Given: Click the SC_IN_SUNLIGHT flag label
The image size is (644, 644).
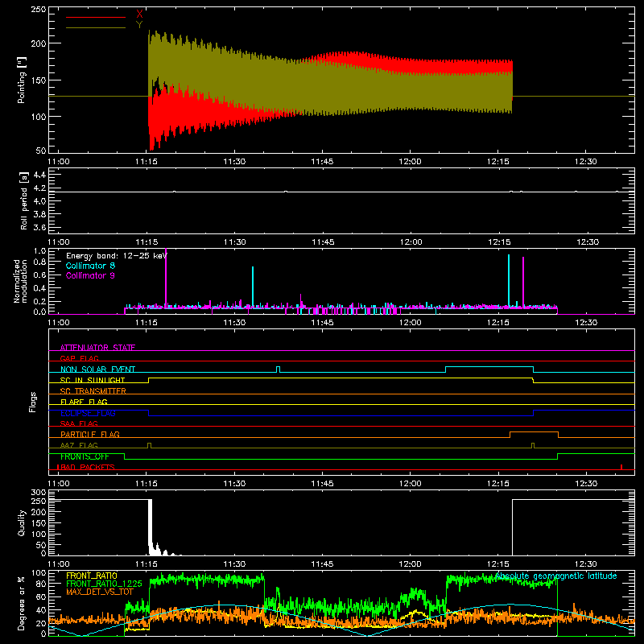Looking at the screenshot, I should point(93,380).
